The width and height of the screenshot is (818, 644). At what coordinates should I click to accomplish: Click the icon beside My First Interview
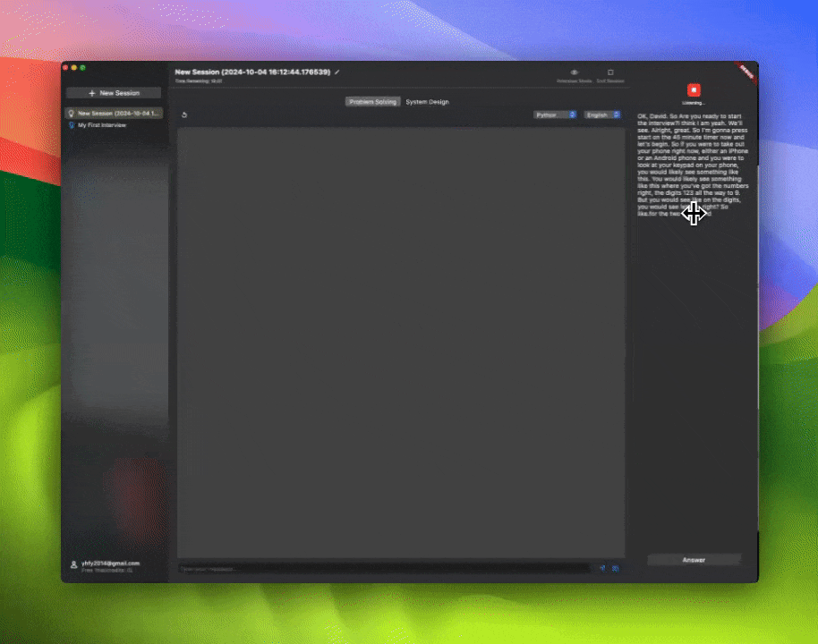pos(72,125)
